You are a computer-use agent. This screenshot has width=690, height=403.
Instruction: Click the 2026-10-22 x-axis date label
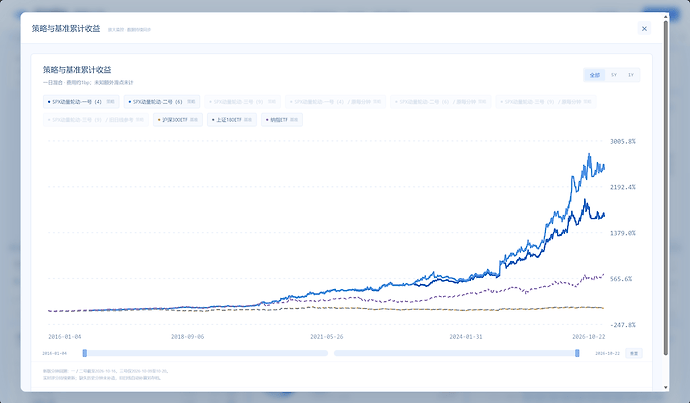coord(588,337)
